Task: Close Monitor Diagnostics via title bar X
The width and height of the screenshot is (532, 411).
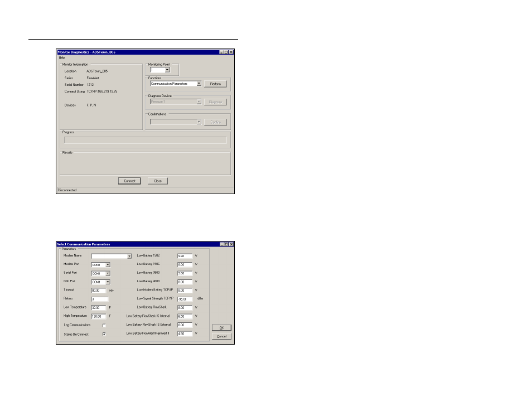Action: [x=231, y=52]
